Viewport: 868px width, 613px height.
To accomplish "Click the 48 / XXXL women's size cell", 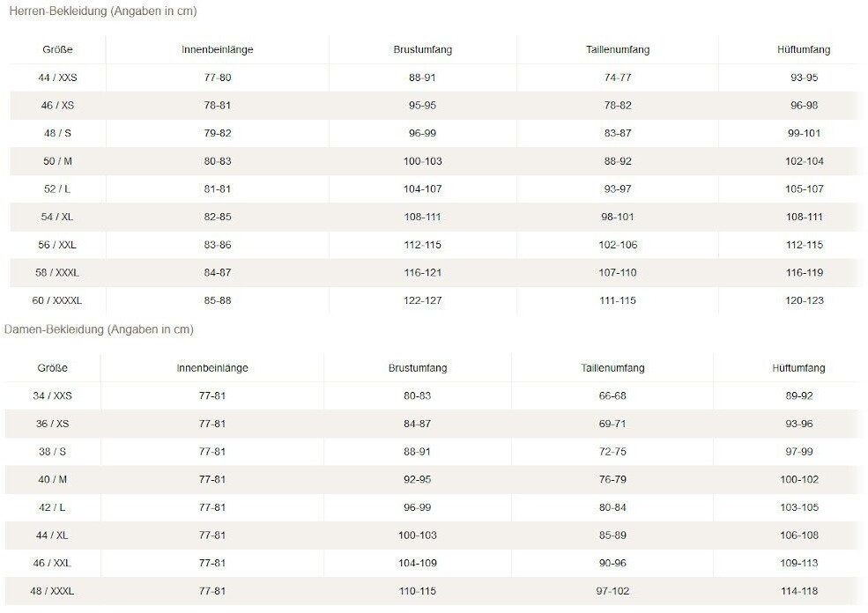I will [x=52, y=591].
